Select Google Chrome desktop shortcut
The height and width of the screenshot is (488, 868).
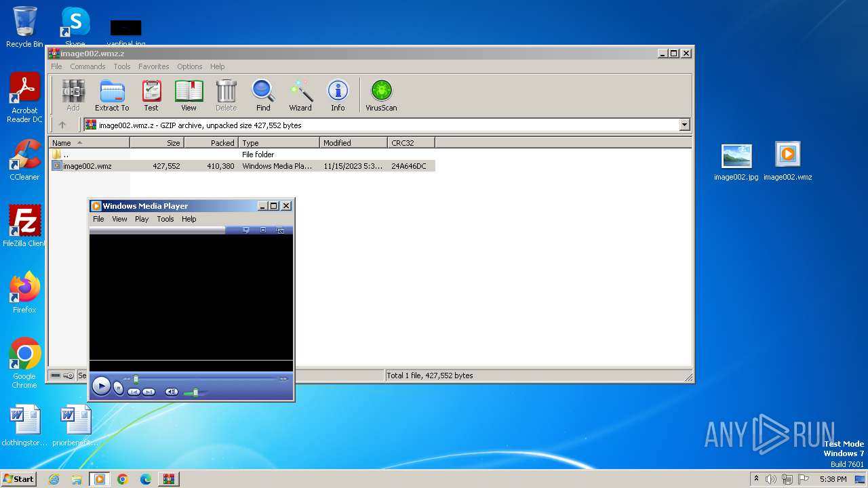pos(24,363)
